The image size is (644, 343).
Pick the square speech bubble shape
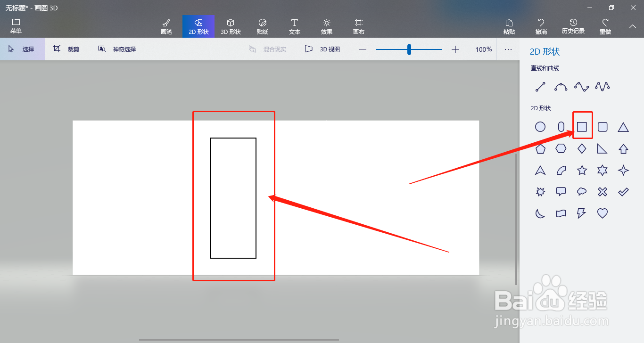pyautogui.click(x=561, y=192)
